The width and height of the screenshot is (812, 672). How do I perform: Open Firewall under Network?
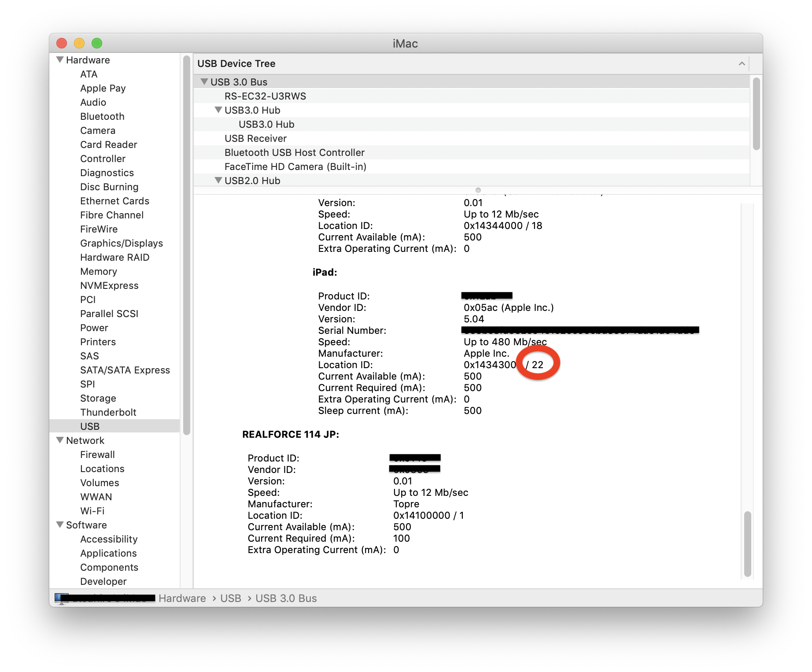point(97,454)
